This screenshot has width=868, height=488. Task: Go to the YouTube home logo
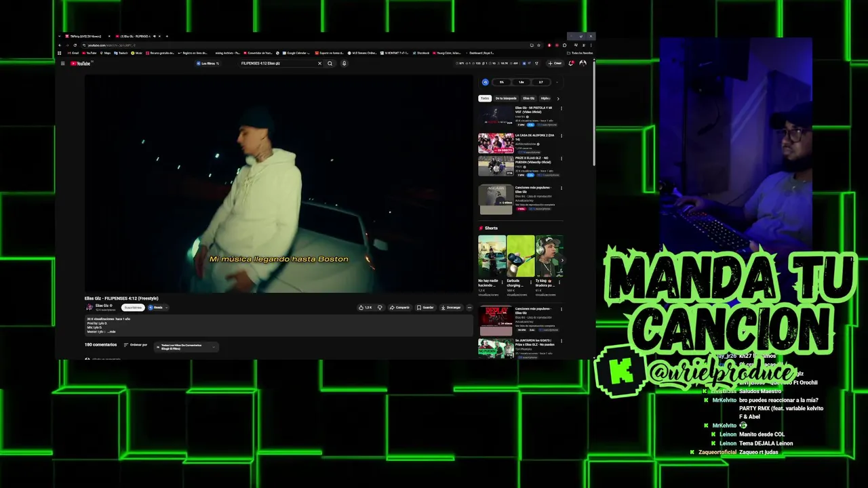coord(81,64)
